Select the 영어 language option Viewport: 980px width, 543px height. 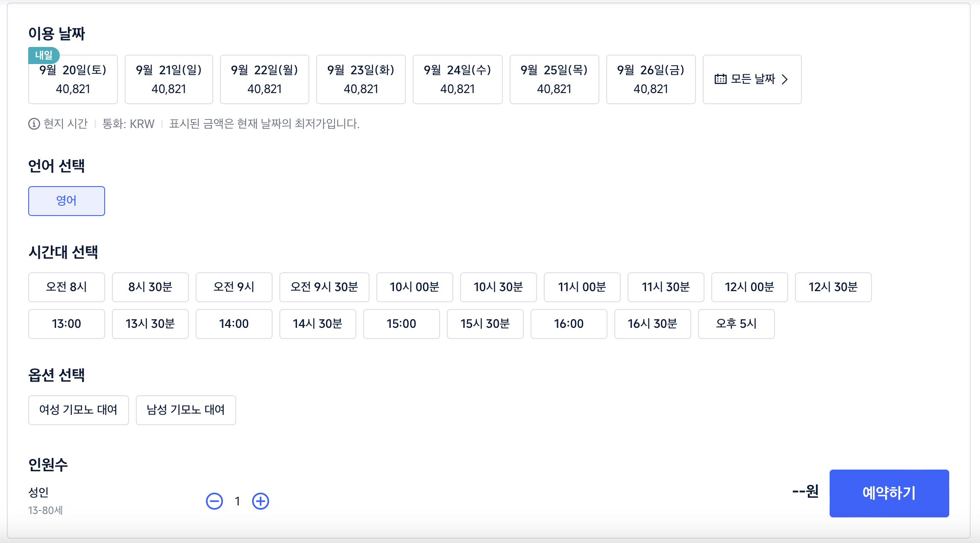[67, 201]
